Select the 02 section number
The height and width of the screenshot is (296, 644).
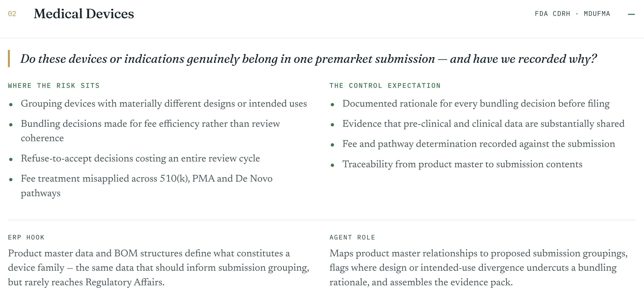click(x=12, y=14)
